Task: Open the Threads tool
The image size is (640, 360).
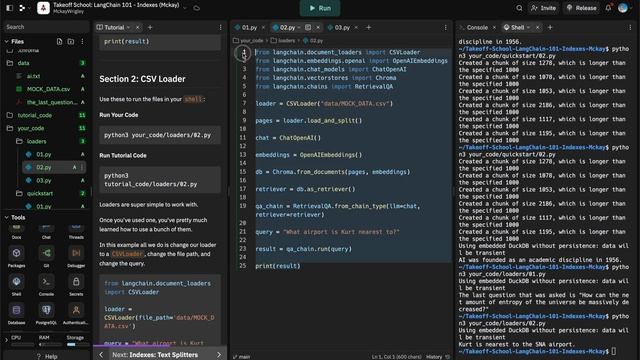Action: click(x=76, y=232)
